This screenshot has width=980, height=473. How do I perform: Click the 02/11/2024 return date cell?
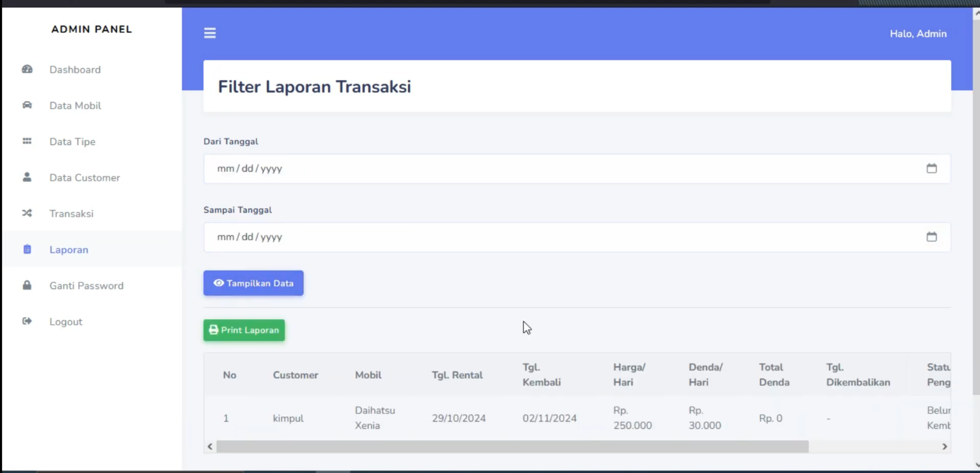549,418
